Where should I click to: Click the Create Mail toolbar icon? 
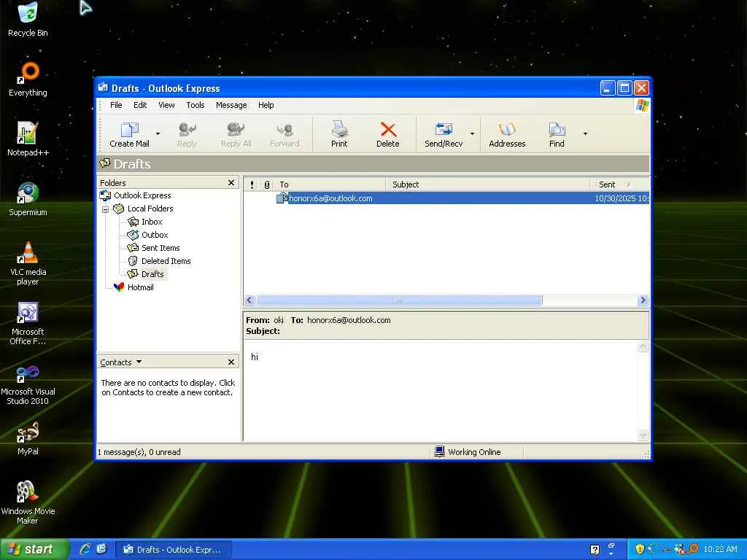click(x=129, y=135)
